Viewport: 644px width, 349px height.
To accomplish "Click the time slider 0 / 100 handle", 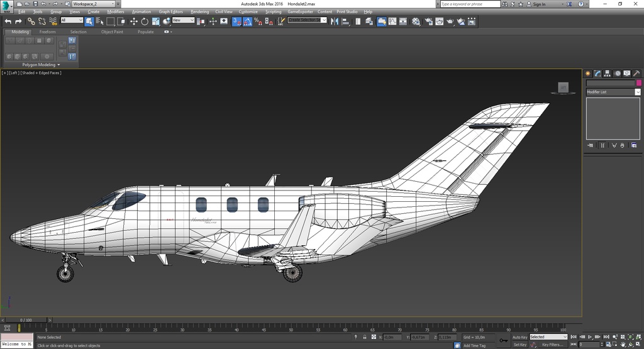I will [x=25, y=320].
